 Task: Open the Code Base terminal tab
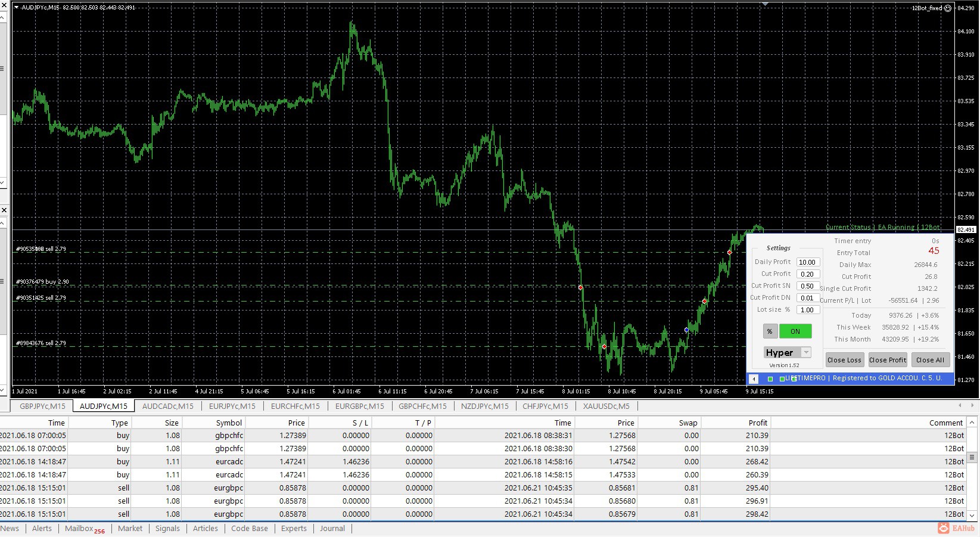(250, 528)
